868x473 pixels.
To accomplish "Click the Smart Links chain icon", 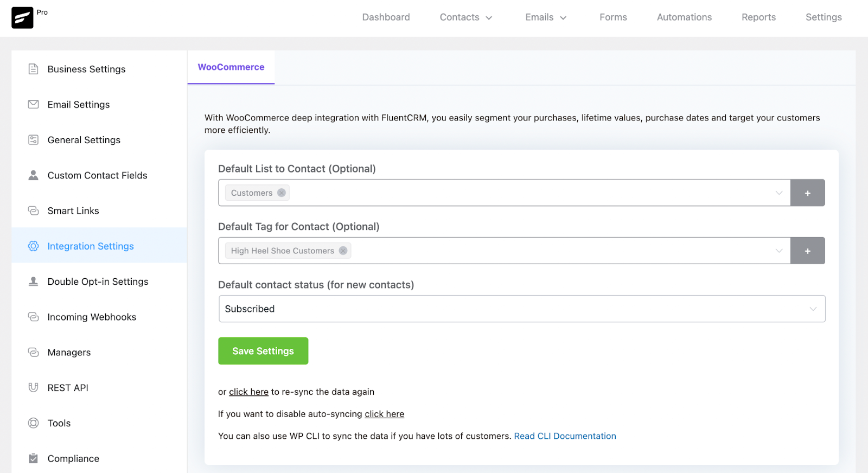I will (x=33, y=210).
